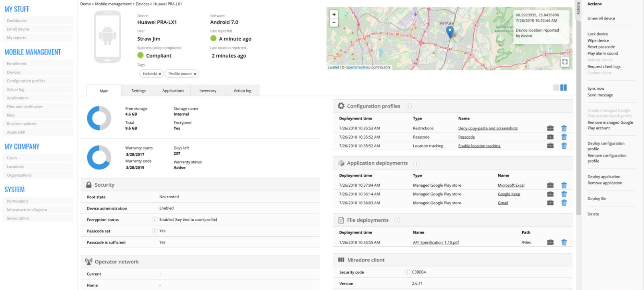Zoom in on the map with plus button
The image size is (644, 290).
coord(334,14)
